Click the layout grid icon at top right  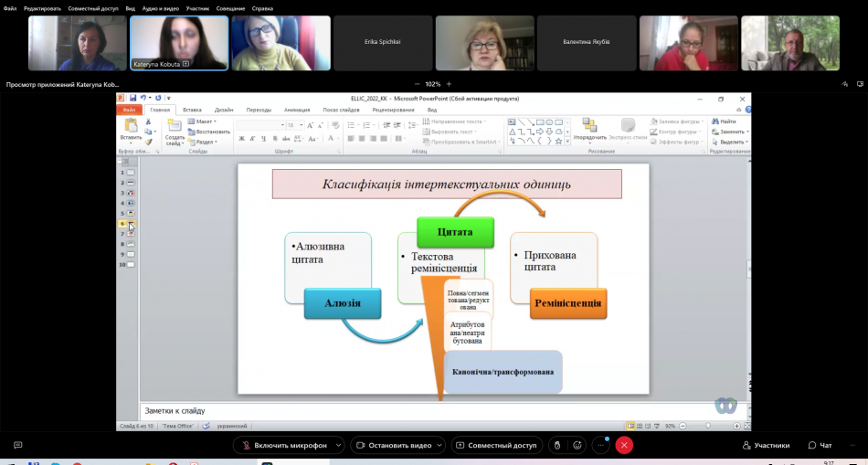point(859,84)
